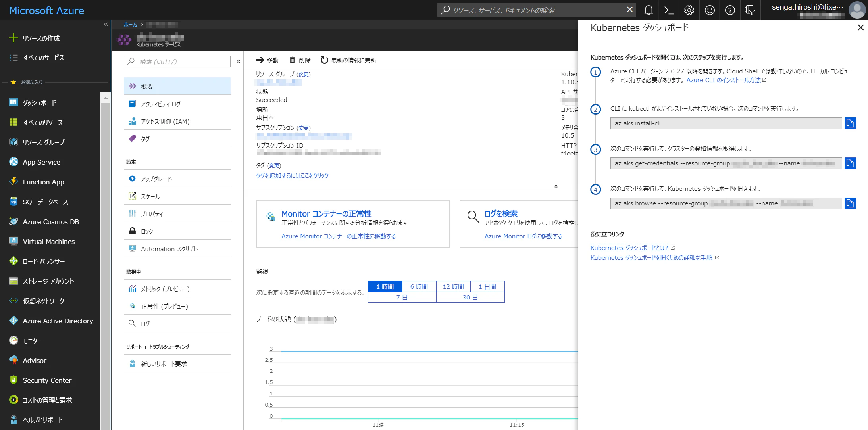
Task: Open the help question mark icon
Action: click(x=730, y=10)
